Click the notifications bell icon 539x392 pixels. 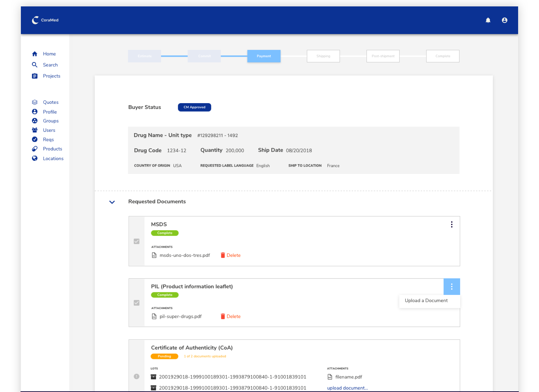point(488,20)
